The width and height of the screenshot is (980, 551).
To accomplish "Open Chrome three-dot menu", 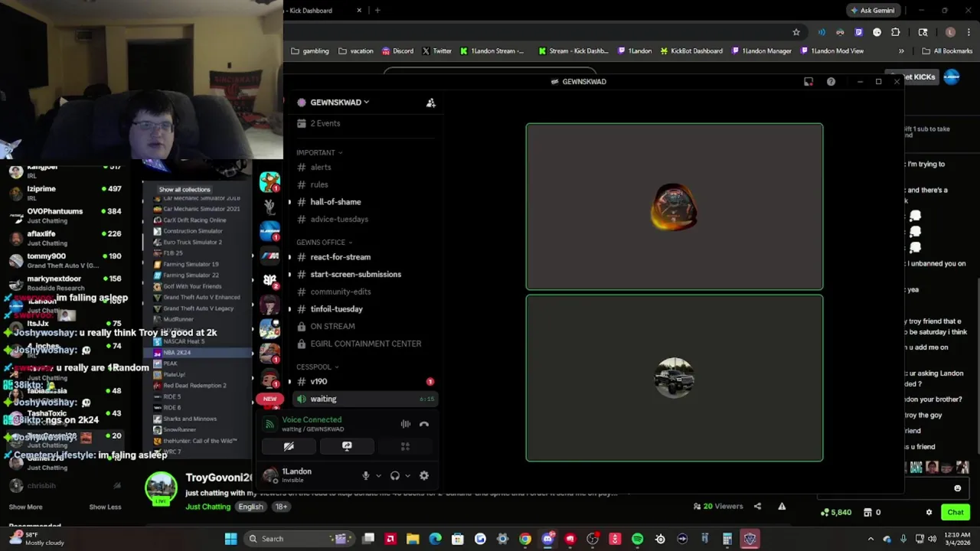I will pyautogui.click(x=969, y=32).
